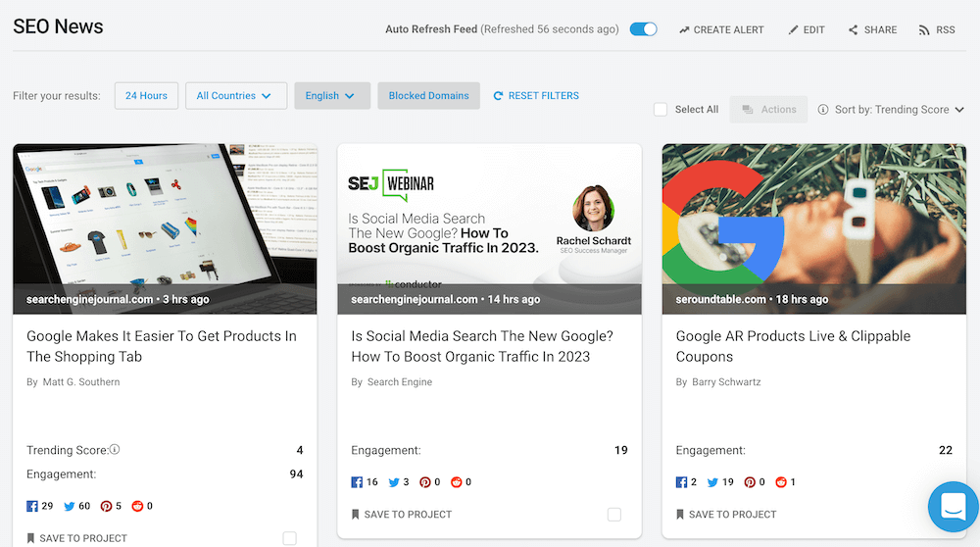Click the Edit pencil icon
The height and width of the screenshot is (547, 980).
pos(794,30)
